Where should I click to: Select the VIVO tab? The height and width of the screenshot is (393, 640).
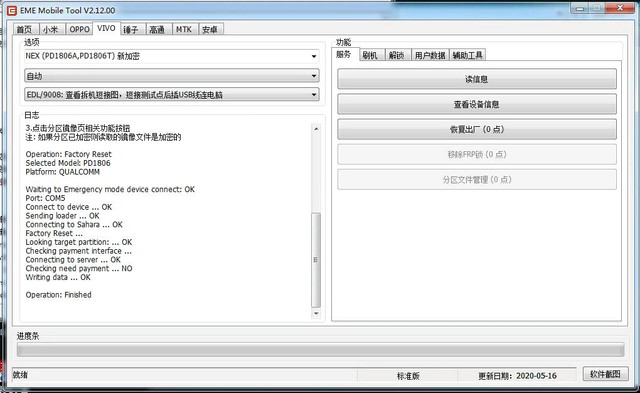(106, 28)
